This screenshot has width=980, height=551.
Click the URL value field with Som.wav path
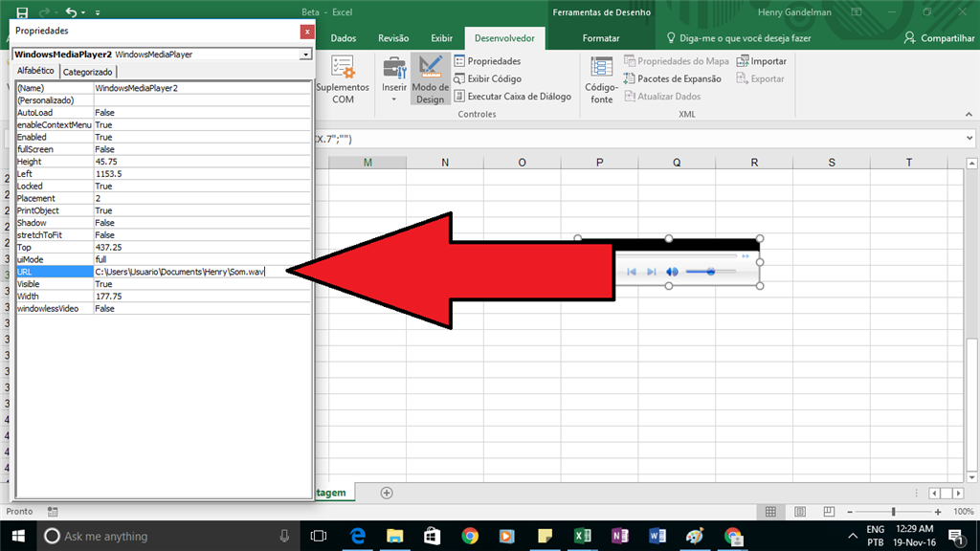201,272
